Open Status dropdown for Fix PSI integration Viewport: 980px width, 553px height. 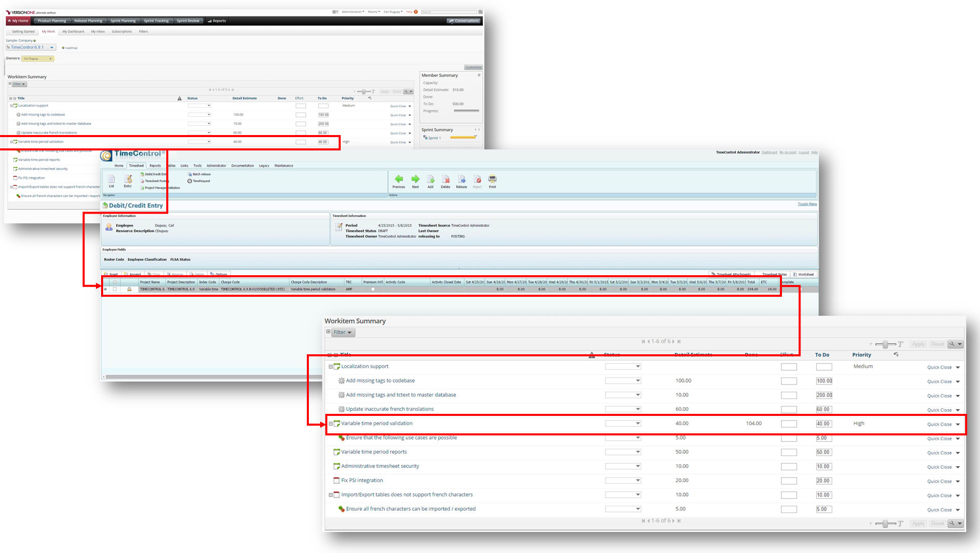coord(623,481)
